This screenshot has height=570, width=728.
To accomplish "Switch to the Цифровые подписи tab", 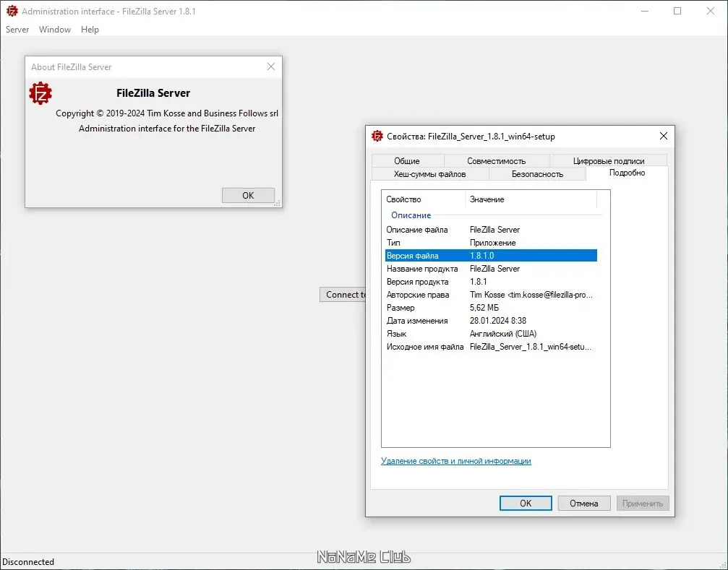I will tap(609, 161).
